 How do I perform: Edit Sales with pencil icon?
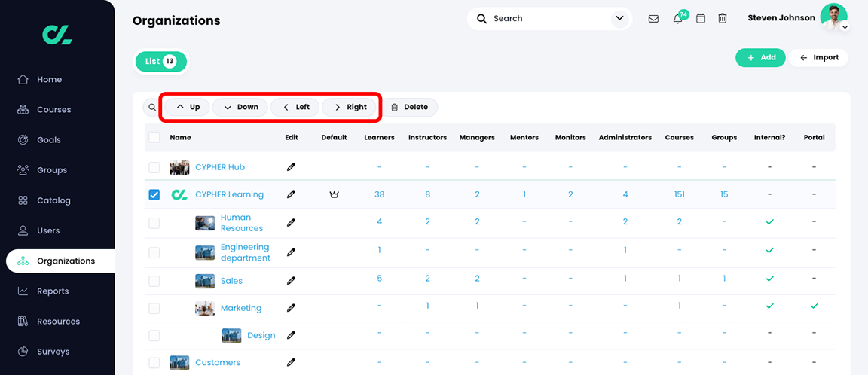(x=291, y=280)
